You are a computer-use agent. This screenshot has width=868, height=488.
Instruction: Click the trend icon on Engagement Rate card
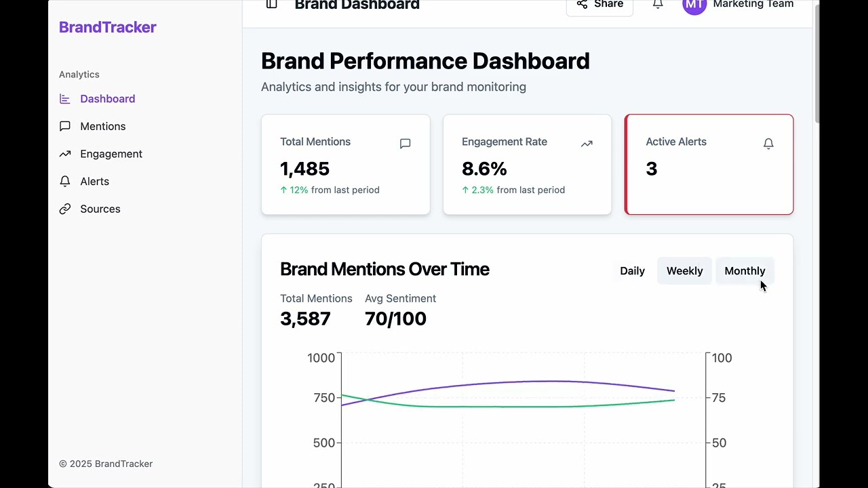587,144
